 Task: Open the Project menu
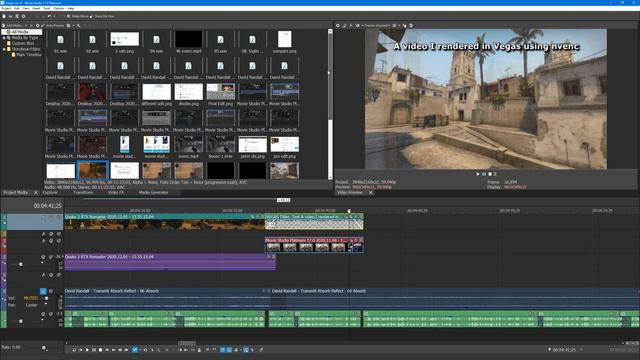tap(6, 8)
